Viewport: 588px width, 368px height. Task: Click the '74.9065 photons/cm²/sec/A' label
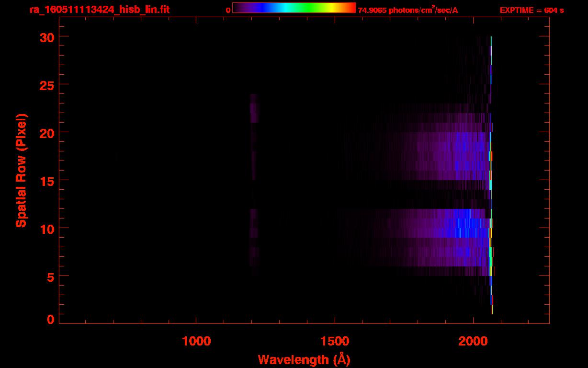[x=408, y=10]
